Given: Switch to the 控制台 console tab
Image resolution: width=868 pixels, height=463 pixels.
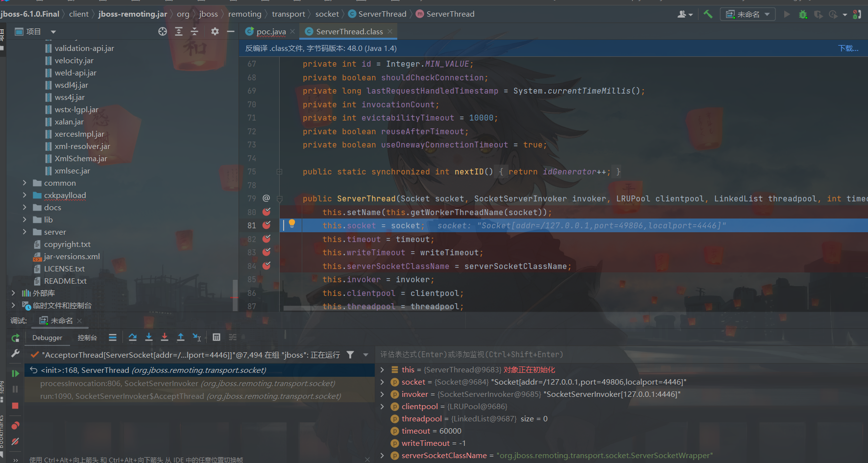Looking at the screenshot, I should tap(87, 338).
